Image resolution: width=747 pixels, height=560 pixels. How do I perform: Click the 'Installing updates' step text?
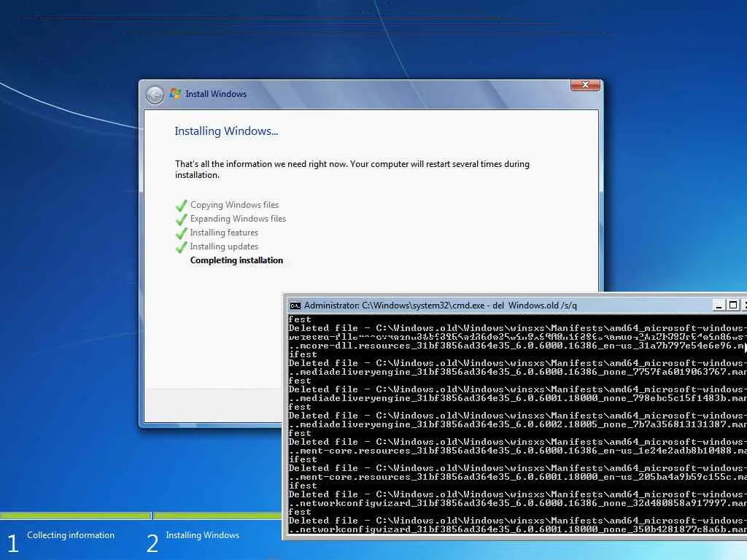[x=224, y=246]
